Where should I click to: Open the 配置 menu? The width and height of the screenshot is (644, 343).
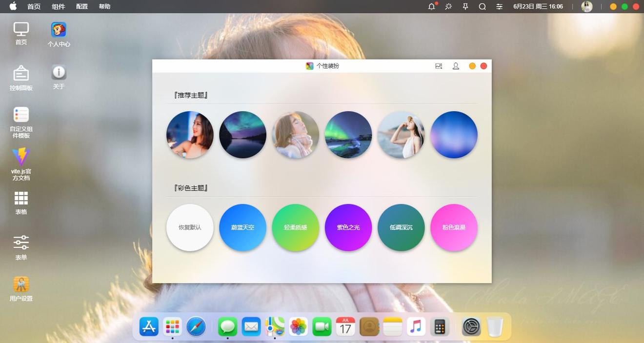coord(82,6)
